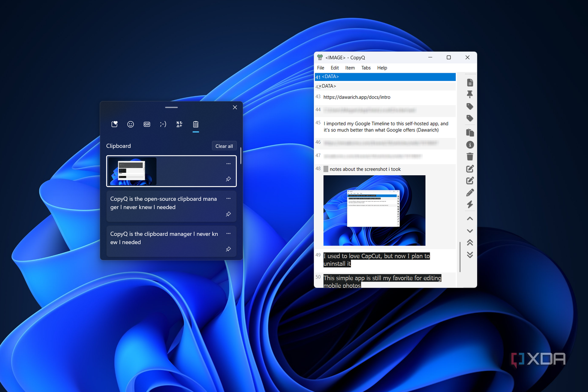Pin the screenshot clipboard item
Screen dimensions: 588x392
click(228, 179)
